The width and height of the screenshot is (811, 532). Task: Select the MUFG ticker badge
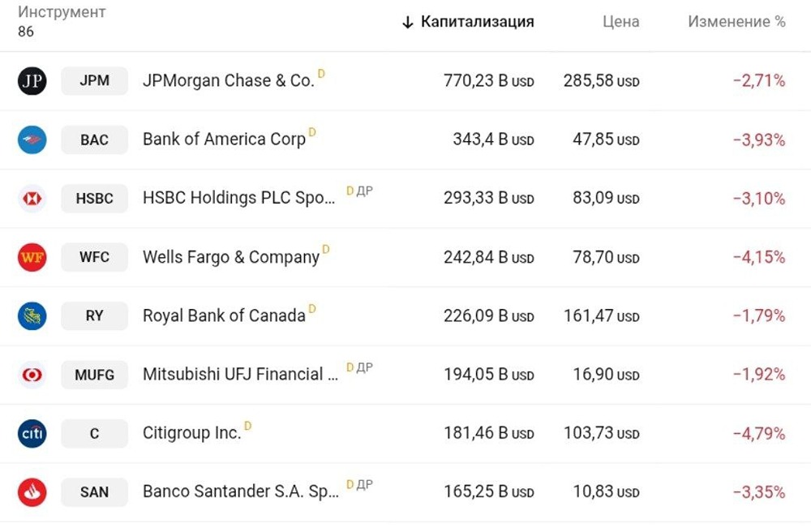point(94,375)
